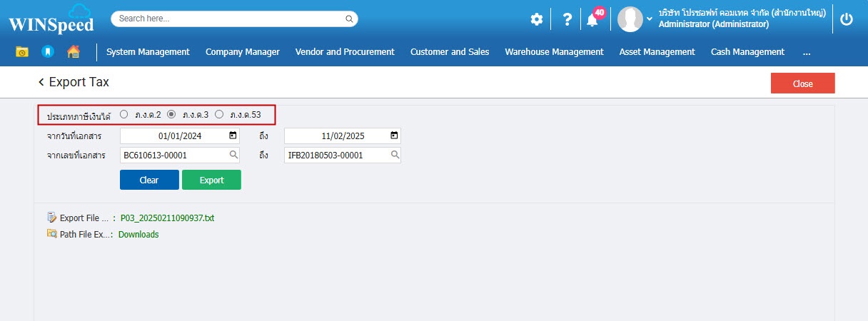Open the end date calendar icon
868x321 pixels.
(394, 135)
